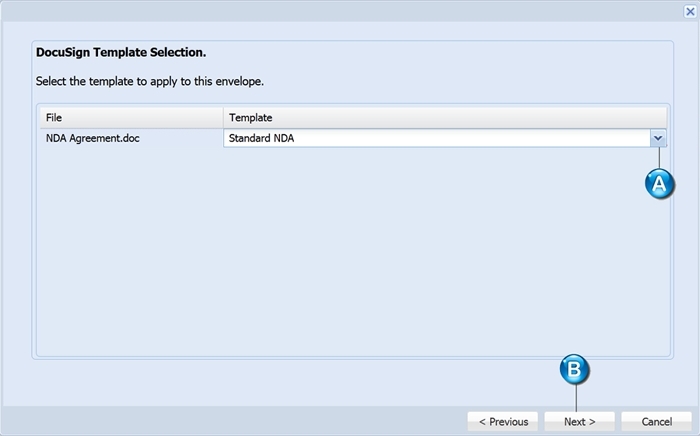Cancel the template selection wizard
This screenshot has height=436, width=700.
pyautogui.click(x=656, y=422)
